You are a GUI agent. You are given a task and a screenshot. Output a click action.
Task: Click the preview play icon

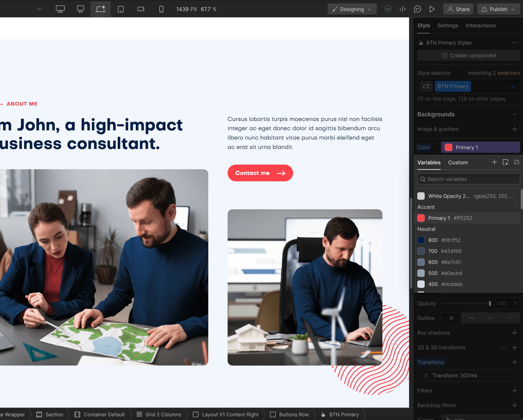[432, 9]
